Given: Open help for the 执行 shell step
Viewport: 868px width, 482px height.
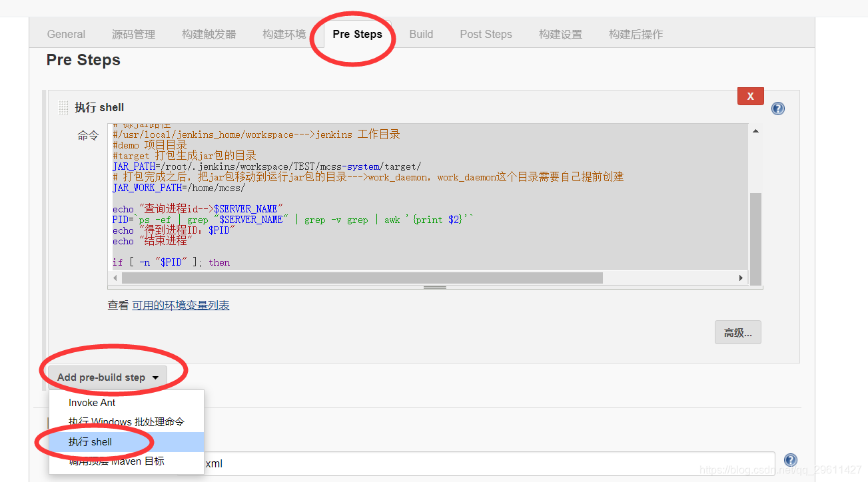Looking at the screenshot, I should [x=778, y=109].
